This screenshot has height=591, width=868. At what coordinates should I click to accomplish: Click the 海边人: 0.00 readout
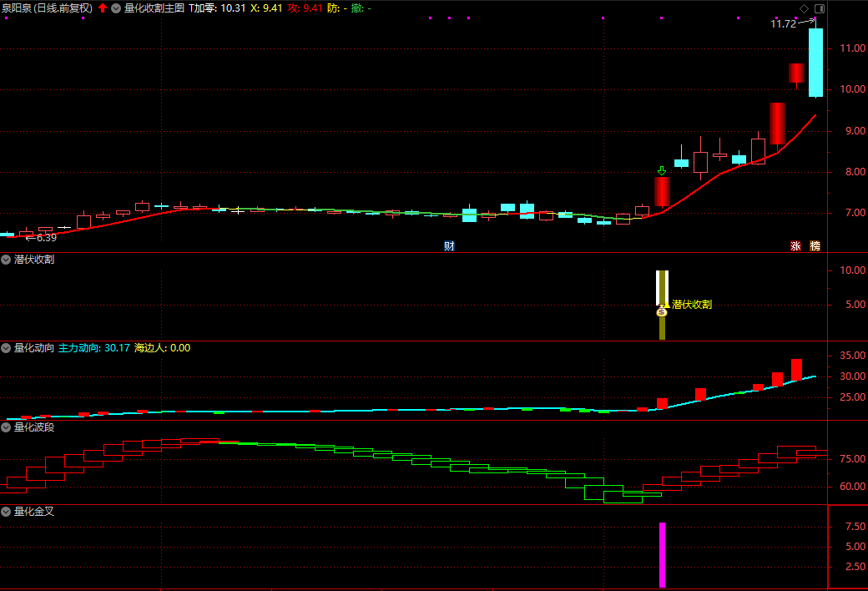tap(162, 348)
